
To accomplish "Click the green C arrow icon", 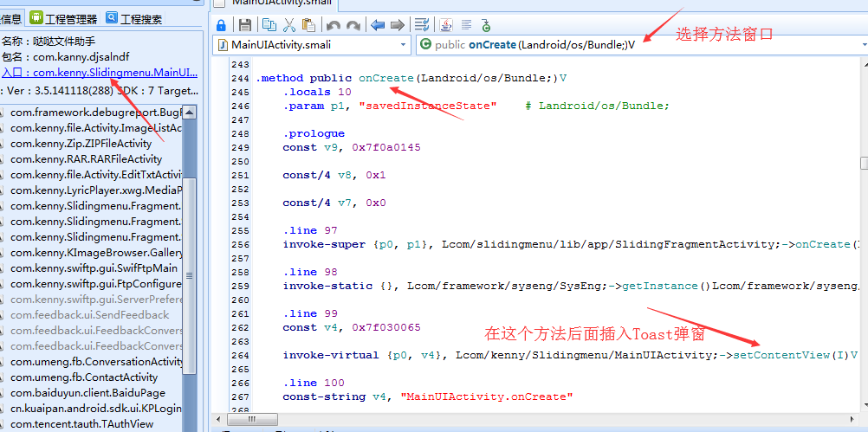I will click(485, 25).
